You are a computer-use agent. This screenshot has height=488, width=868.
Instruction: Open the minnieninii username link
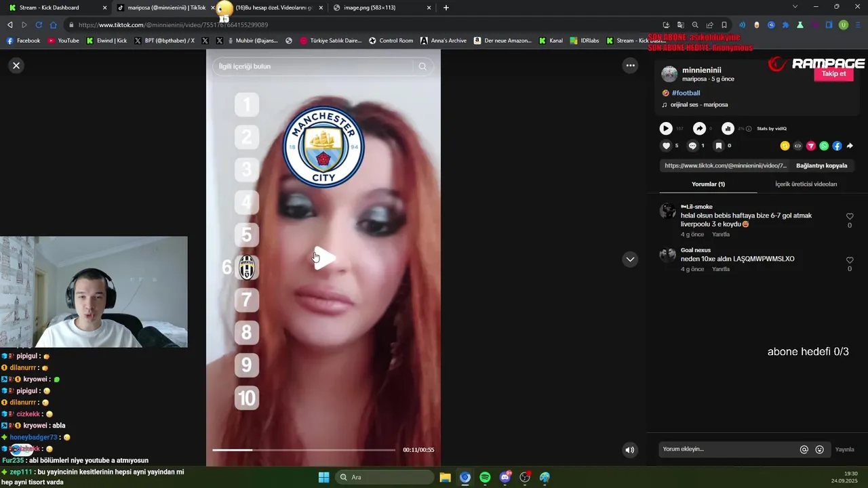(701, 70)
